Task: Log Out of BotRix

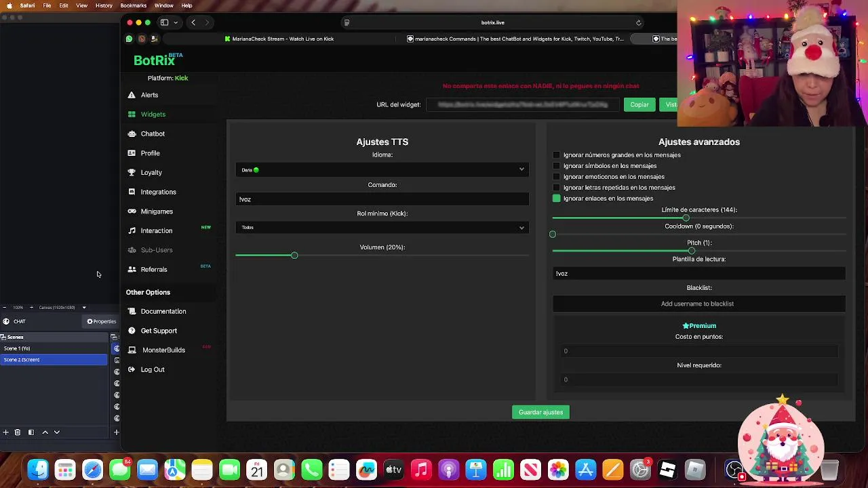Action: [153, 369]
